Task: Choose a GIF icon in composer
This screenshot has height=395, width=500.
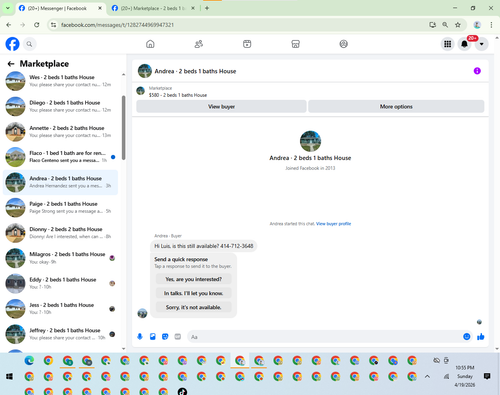Action: 178,337
